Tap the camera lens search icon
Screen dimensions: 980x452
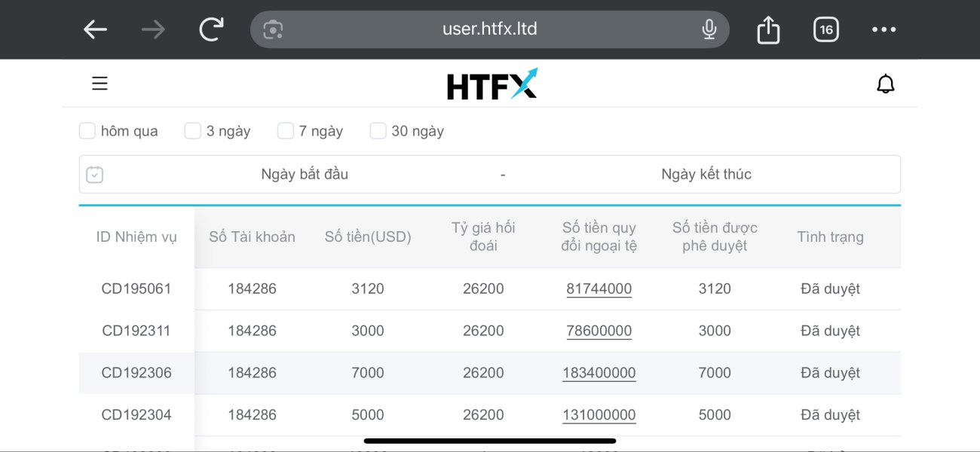click(x=273, y=30)
